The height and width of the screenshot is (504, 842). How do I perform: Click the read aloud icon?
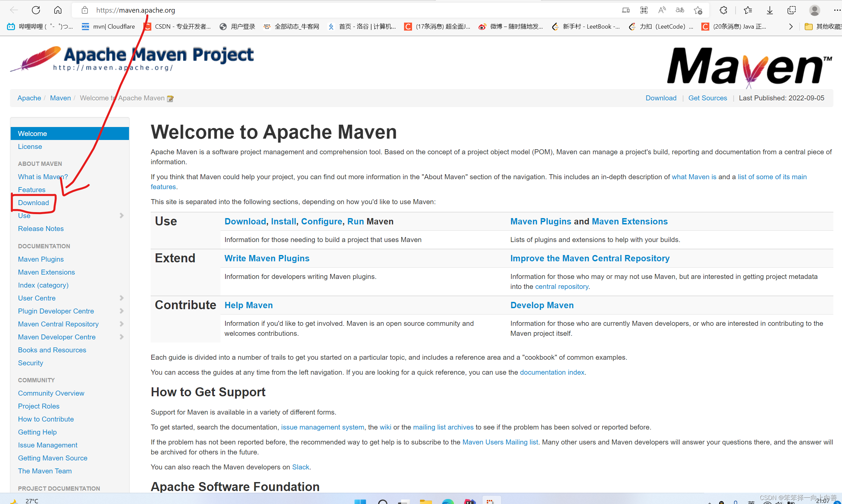pyautogui.click(x=662, y=10)
